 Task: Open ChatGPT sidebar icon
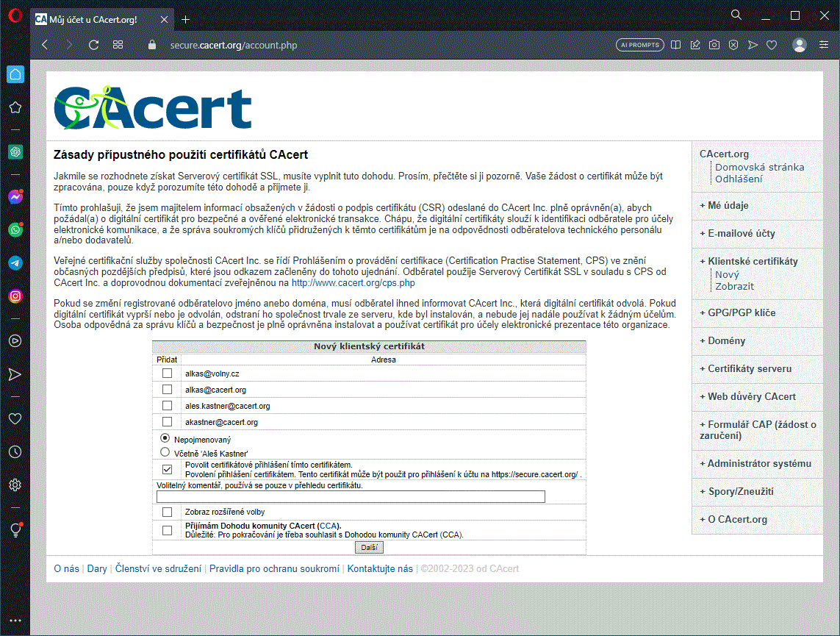pos(15,151)
